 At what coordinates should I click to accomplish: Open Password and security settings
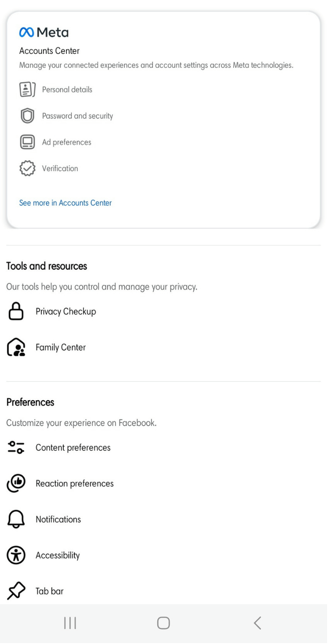[x=77, y=116]
